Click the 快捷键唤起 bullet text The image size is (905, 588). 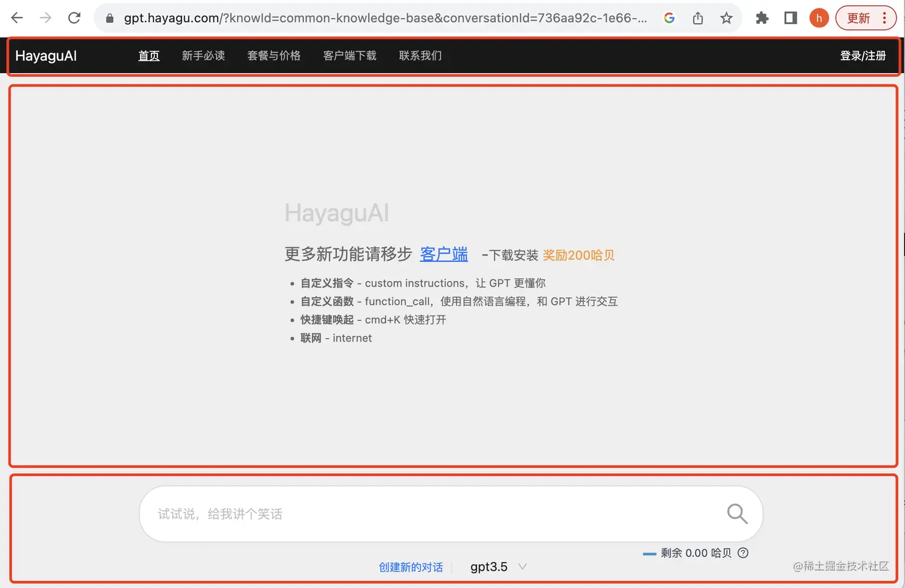click(x=327, y=319)
